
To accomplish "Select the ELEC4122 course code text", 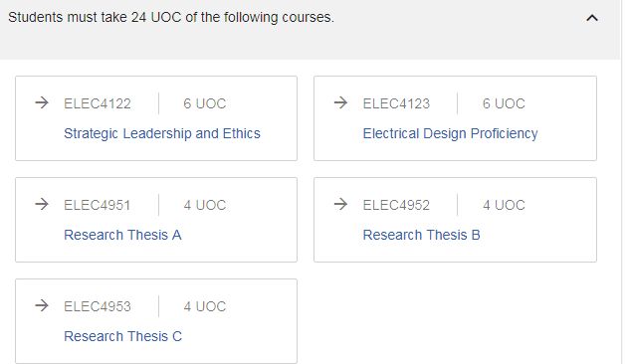I will (x=98, y=103).
